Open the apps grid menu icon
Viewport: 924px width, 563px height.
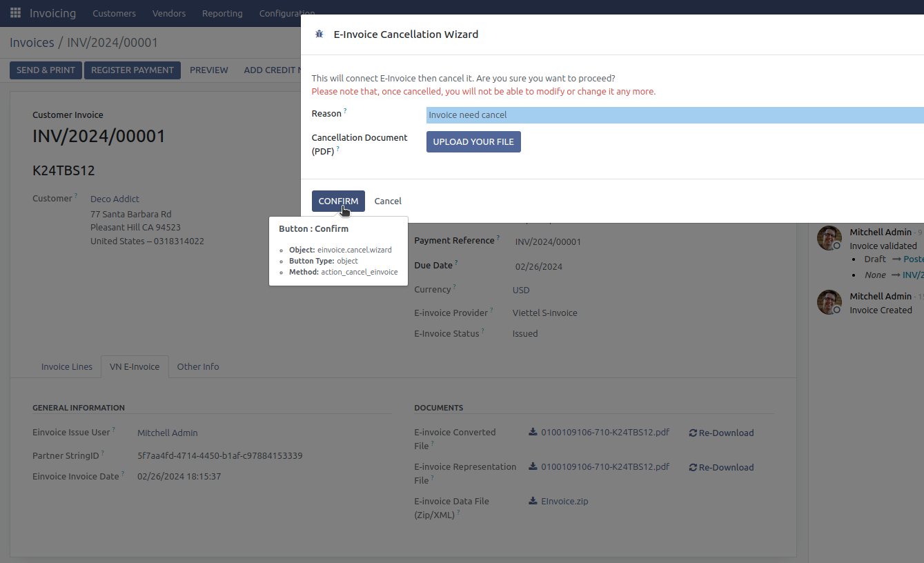click(15, 13)
